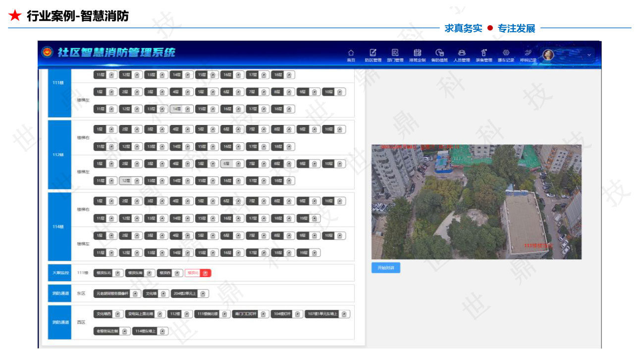Viewport: 644px width, 352px height.
Task: Select the 装备管理 equipment icon
Action: point(483,52)
